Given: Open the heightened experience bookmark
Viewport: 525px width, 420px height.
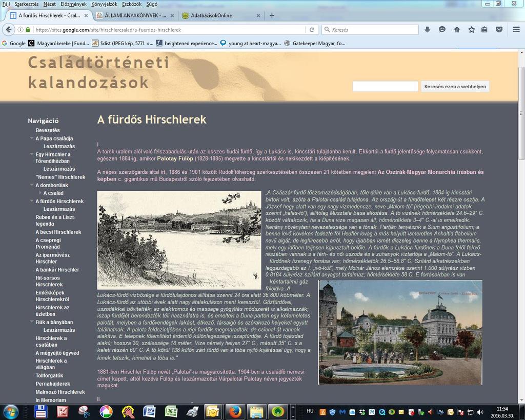Looking at the screenshot, I should click(x=187, y=43).
